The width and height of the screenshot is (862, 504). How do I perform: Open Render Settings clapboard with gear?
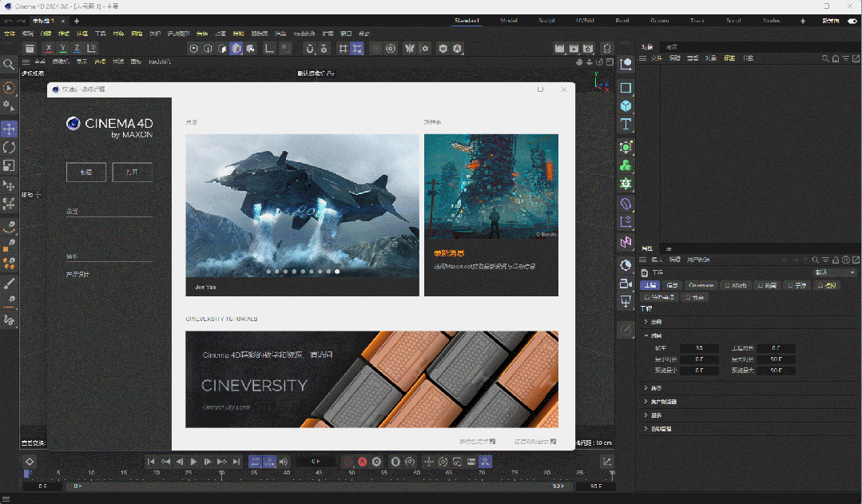(x=588, y=49)
